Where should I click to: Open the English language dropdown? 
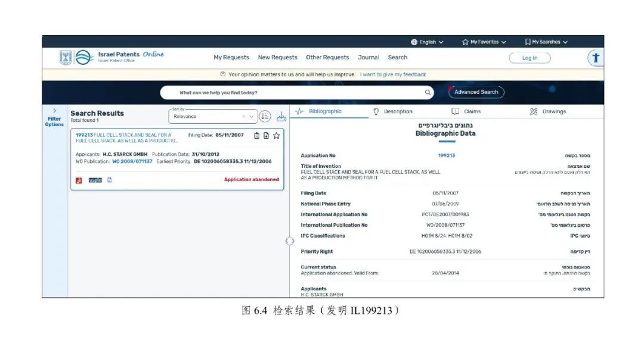click(427, 42)
